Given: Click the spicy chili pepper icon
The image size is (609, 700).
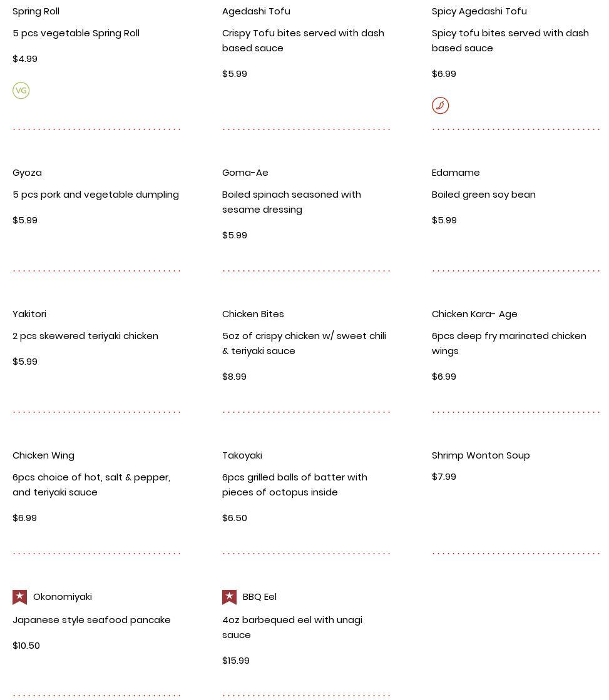Looking at the screenshot, I should (440, 106).
